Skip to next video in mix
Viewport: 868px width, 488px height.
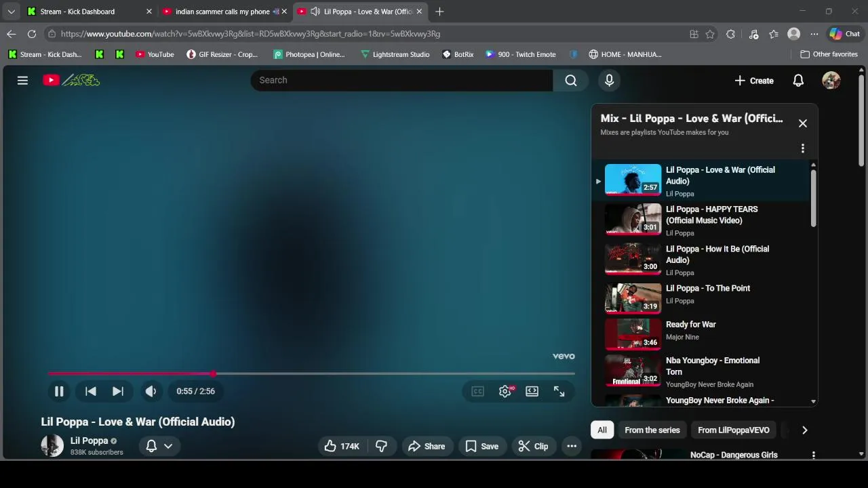pyautogui.click(x=117, y=391)
